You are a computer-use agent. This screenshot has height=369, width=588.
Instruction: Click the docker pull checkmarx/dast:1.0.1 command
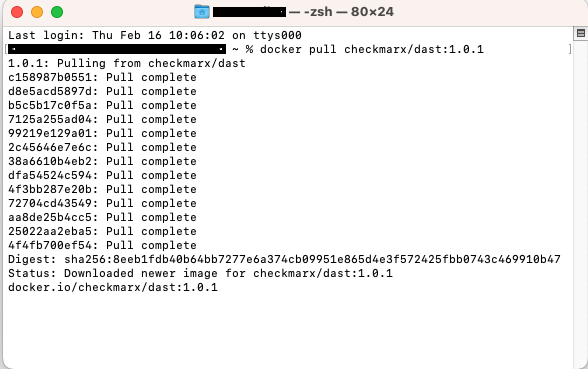click(x=372, y=49)
